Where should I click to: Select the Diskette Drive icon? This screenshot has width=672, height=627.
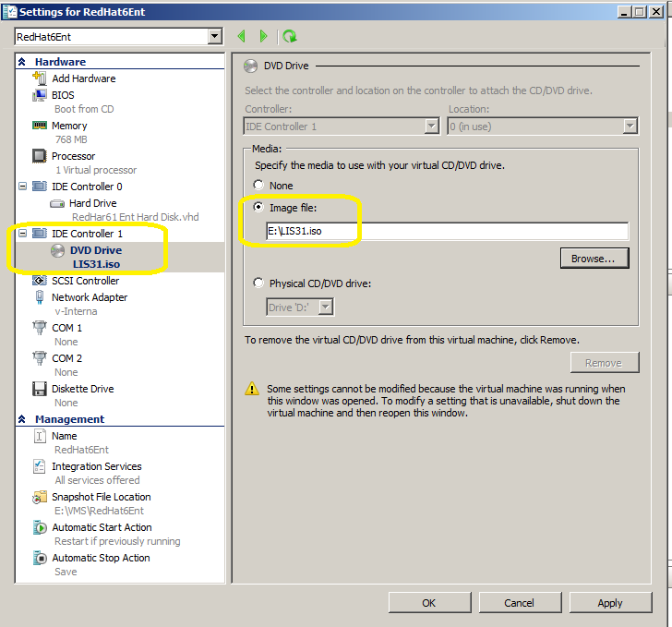(x=40, y=389)
